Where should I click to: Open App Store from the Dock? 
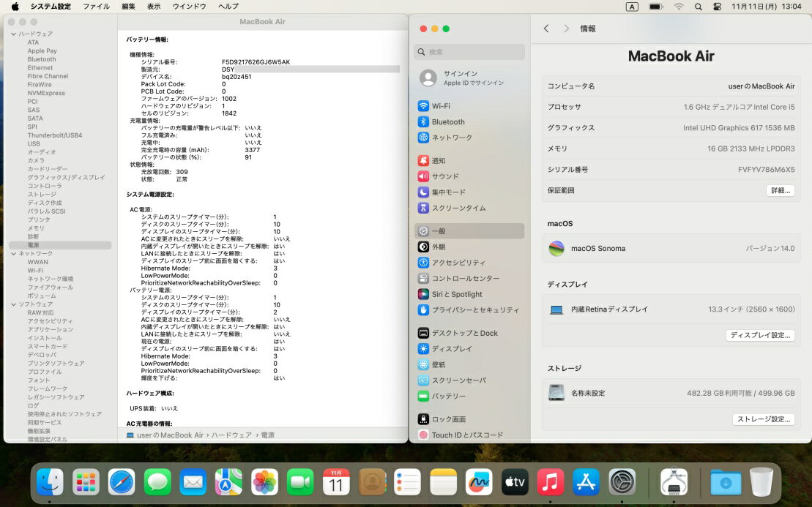586,481
